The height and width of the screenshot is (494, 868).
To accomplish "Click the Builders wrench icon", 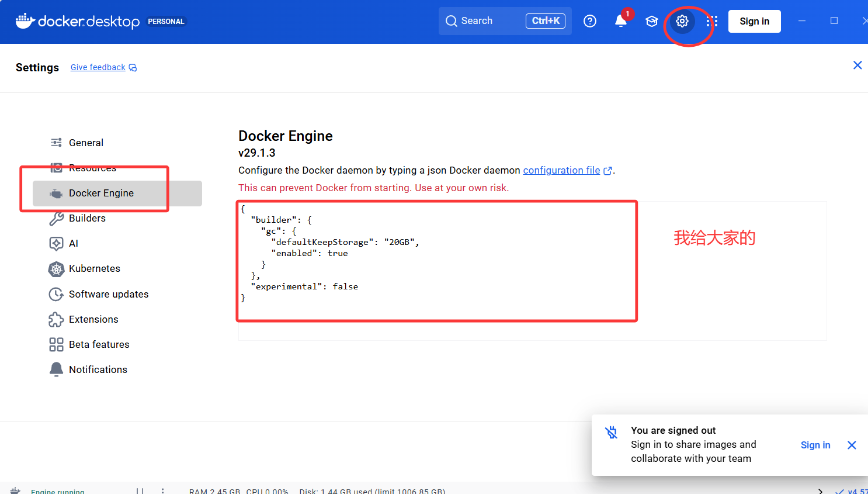I will (x=56, y=219).
